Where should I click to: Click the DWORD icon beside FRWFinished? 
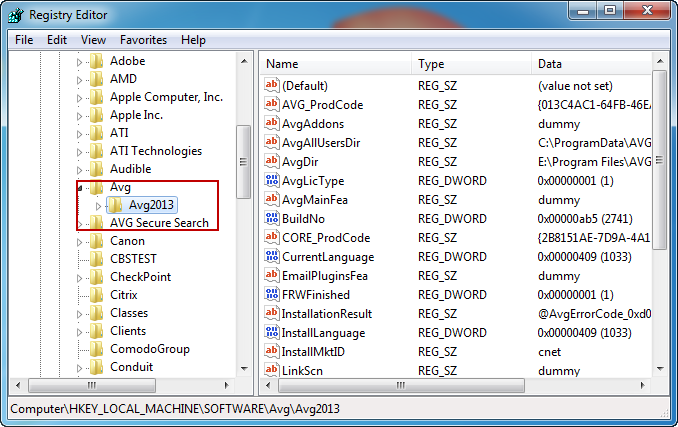(272, 294)
